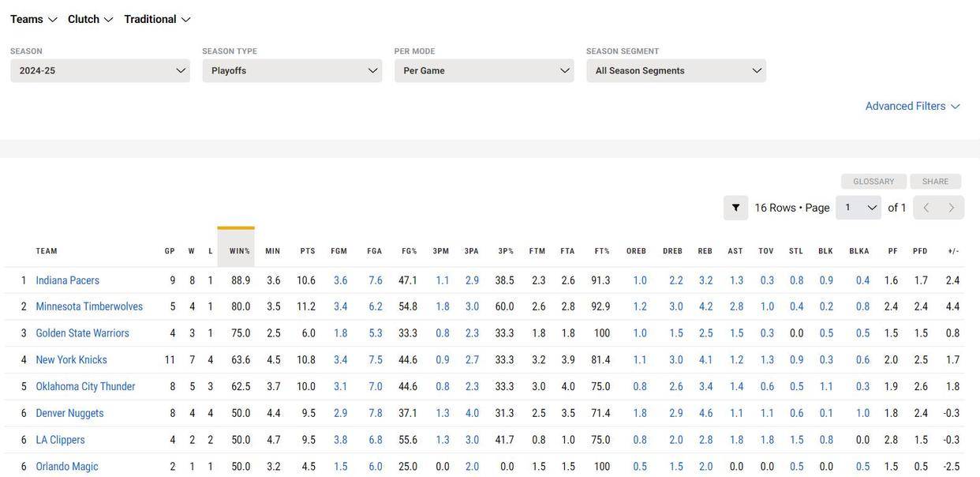The height and width of the screenshot is (477, 980).
Task: Click Indiana Pacers FGA value 7.6
Action: (376, 280)
